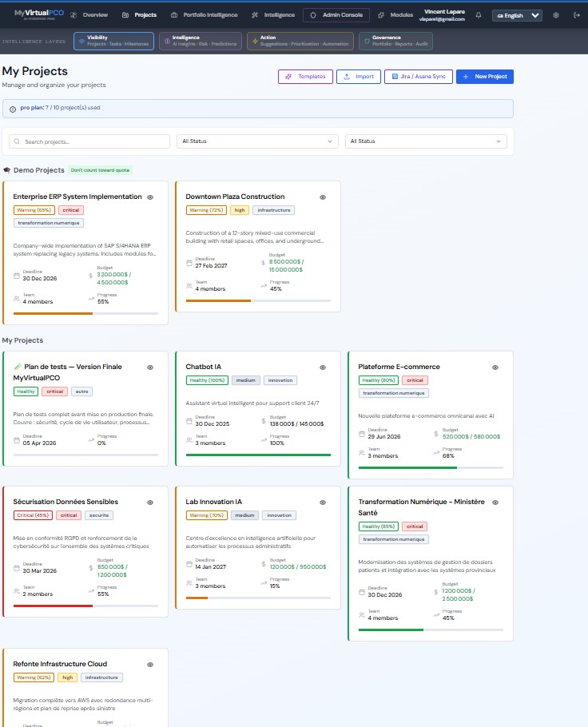The image size is (588, 727).
Task: Click the calendar icon on Chatbot IA card
Action: coord(189,421)
